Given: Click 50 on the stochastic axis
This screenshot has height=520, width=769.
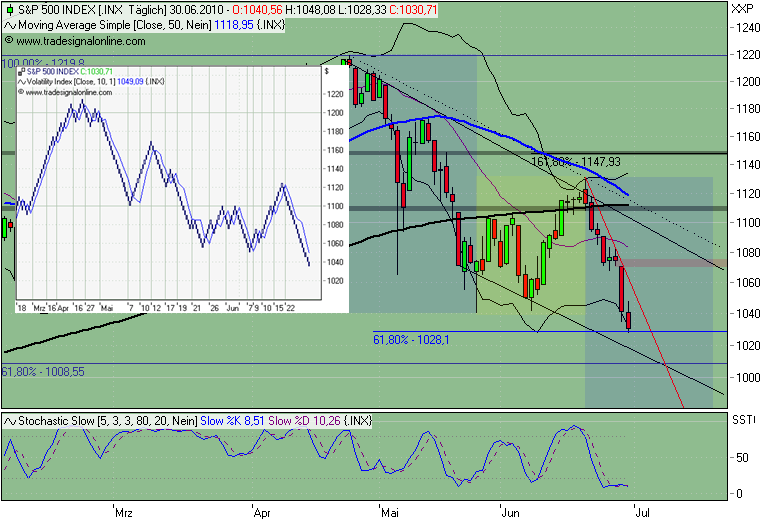Looking at the screenshot, I should pos(743,458).
